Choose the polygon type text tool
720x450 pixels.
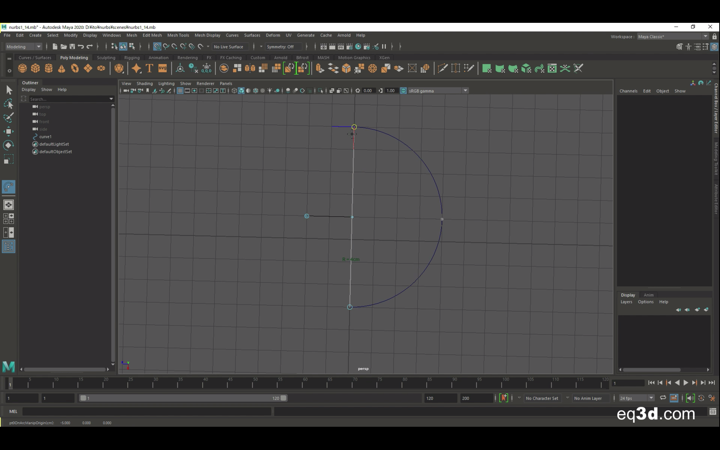(149, 69)
